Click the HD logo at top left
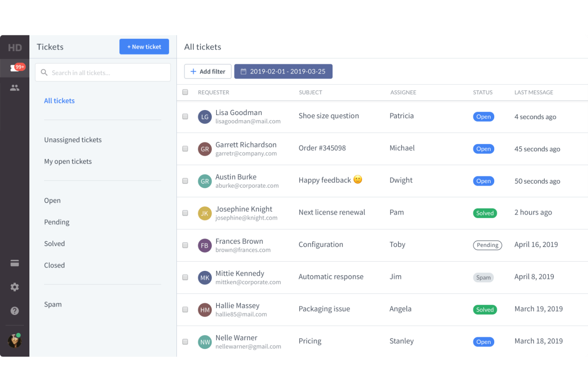 tap(15, 47)
